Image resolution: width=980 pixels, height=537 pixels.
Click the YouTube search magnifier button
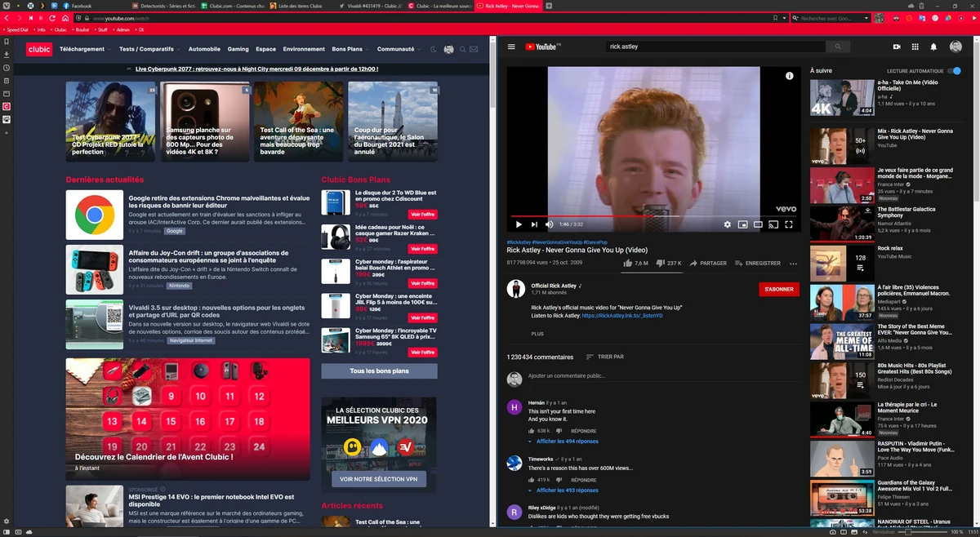click(x=837, y=47)
